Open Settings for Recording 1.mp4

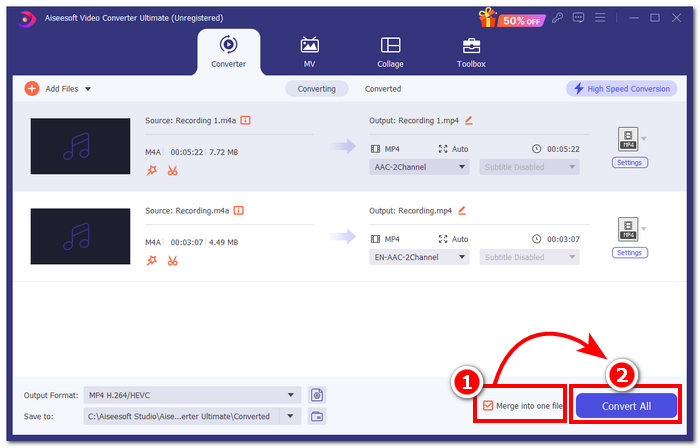tap(629, 163)
